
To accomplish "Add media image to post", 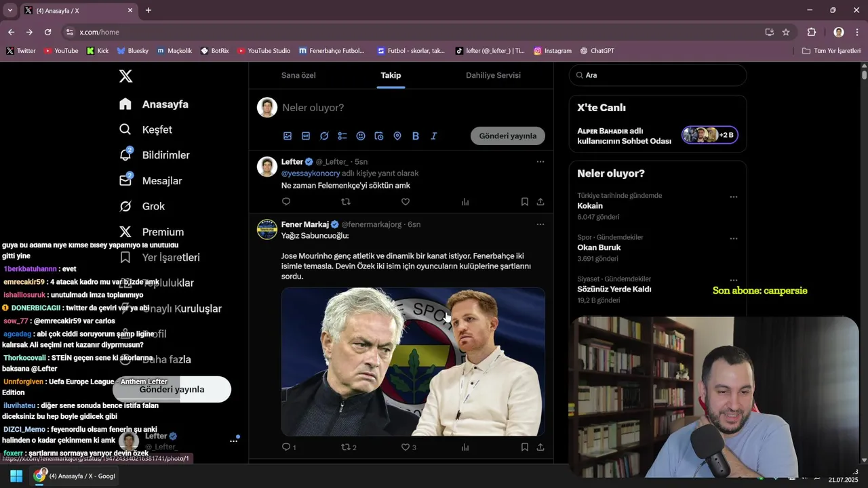I will point(288,136).
